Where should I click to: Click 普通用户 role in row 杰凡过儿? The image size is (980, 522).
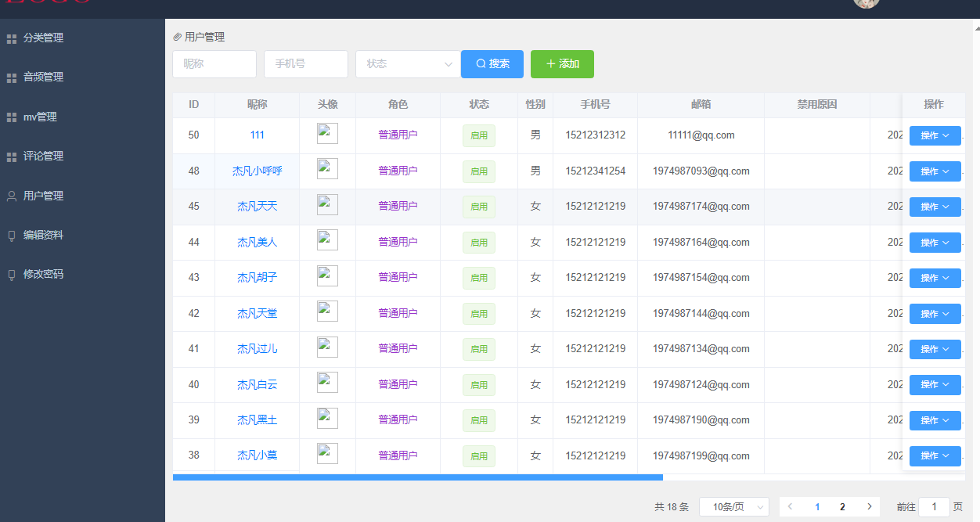click(x=398, y=348)
